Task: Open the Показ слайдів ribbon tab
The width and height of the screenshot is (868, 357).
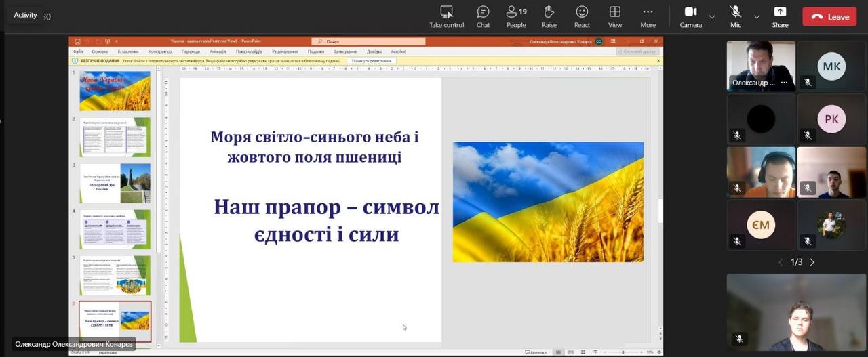Action: coord(249,51)
